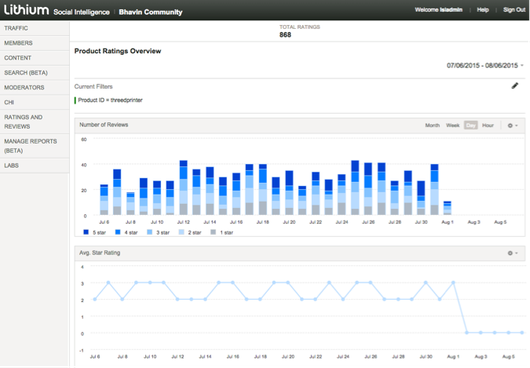Viewport: 530px width, 368px height.
Task: Select the Day granularity button
Action: pos(471,125)
